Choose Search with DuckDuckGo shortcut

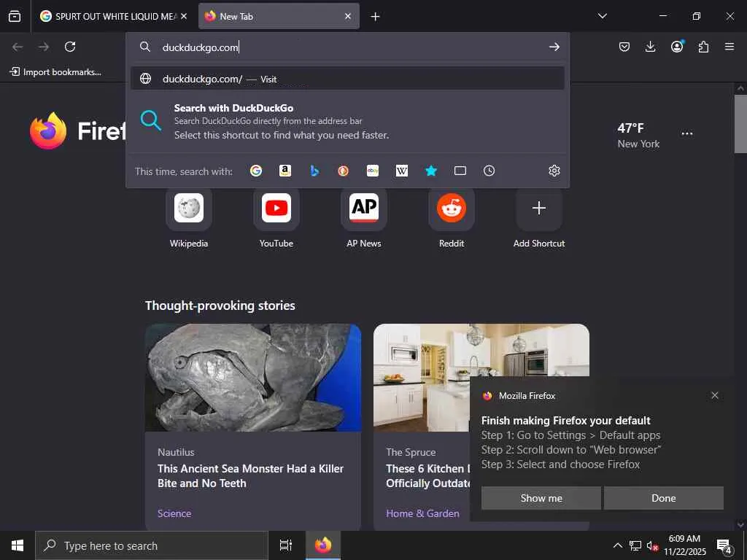coord(348,121)
